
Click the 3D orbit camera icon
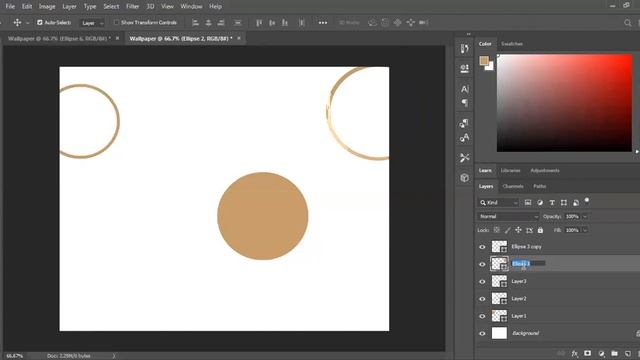[x=372, y=22]
